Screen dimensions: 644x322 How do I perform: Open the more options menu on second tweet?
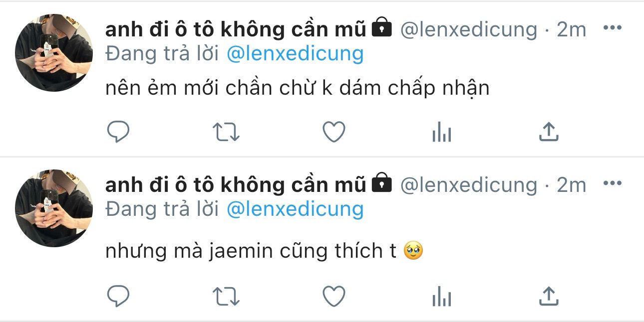coord(612,183)
